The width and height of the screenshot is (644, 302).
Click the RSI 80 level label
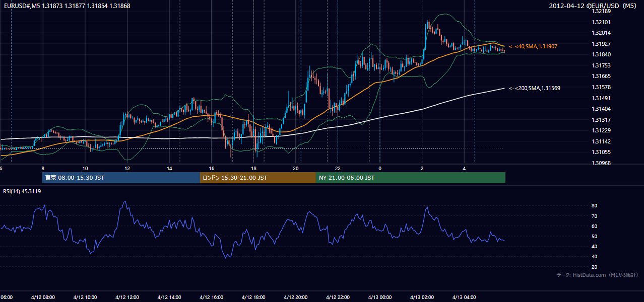pyautogui.click(x=594, y=206)
